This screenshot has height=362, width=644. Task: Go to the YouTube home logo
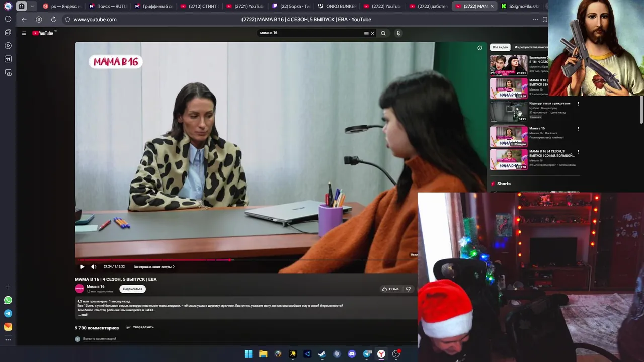pos(44,33)
